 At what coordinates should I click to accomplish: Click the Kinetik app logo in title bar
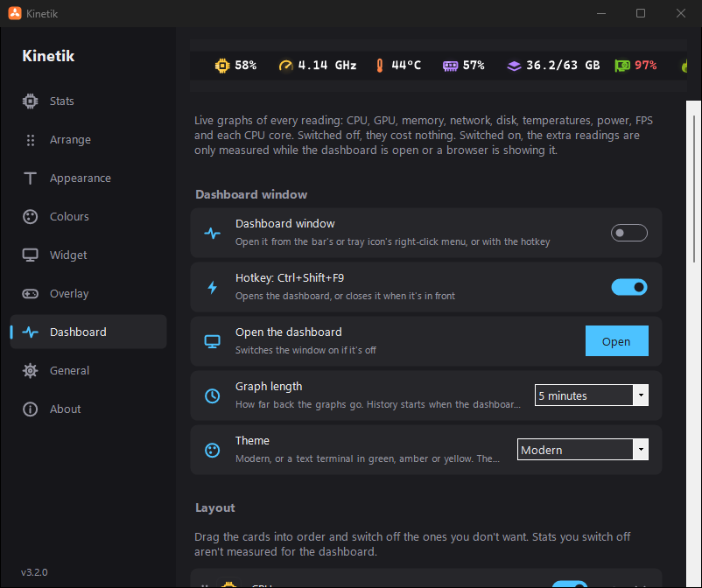(15, 13)
